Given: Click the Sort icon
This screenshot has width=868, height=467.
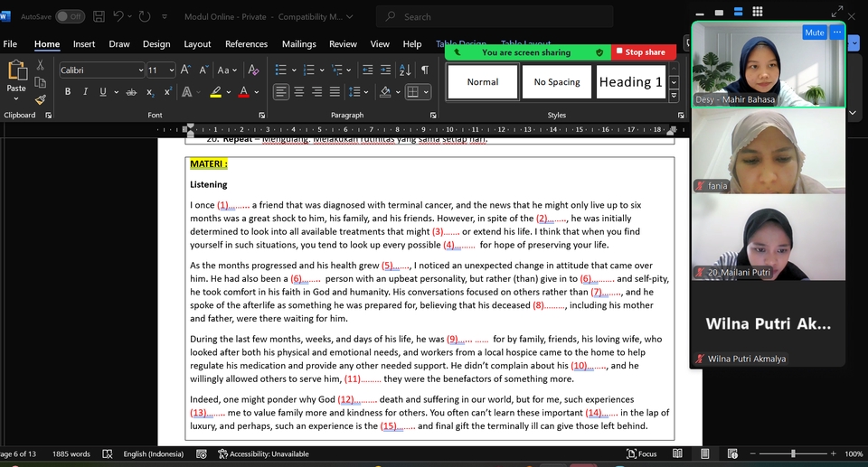Looking at the screenshot, I should coord(405,70).
